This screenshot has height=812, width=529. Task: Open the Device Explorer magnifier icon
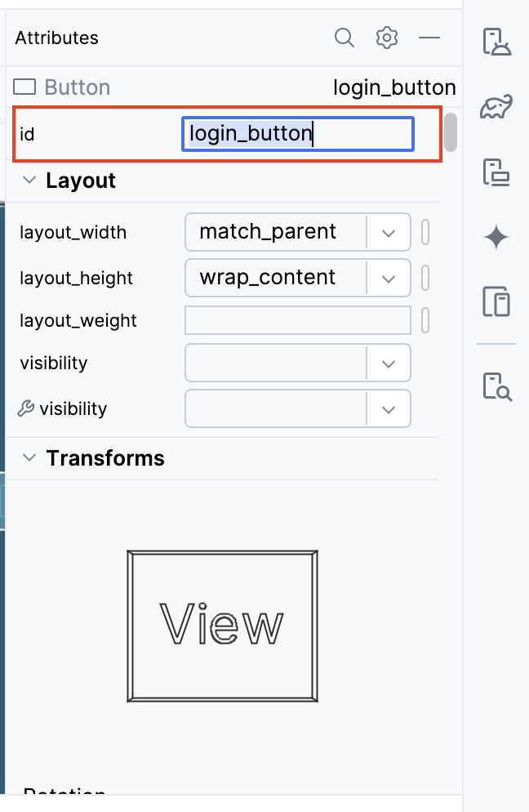click(497, 386)
